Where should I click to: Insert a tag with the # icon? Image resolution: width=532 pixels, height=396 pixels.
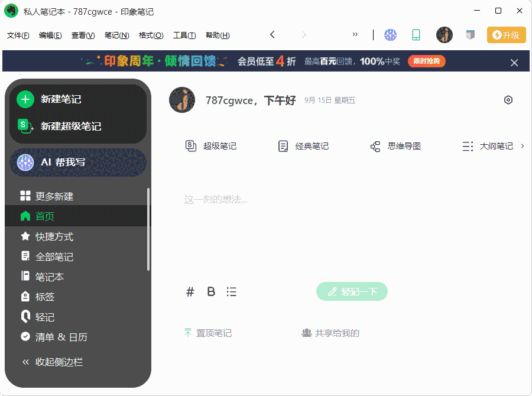(190, 291)
